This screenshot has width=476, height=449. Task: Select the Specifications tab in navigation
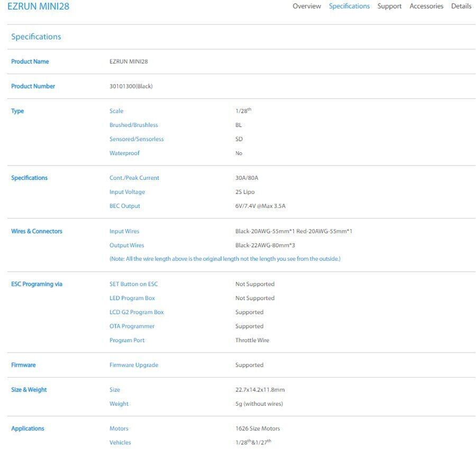coord(349,6)
